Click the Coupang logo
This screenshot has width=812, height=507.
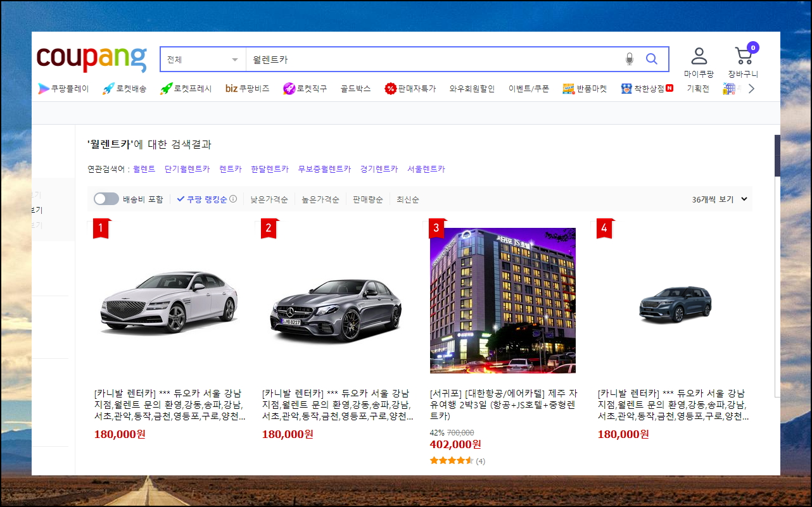(91, 58)
